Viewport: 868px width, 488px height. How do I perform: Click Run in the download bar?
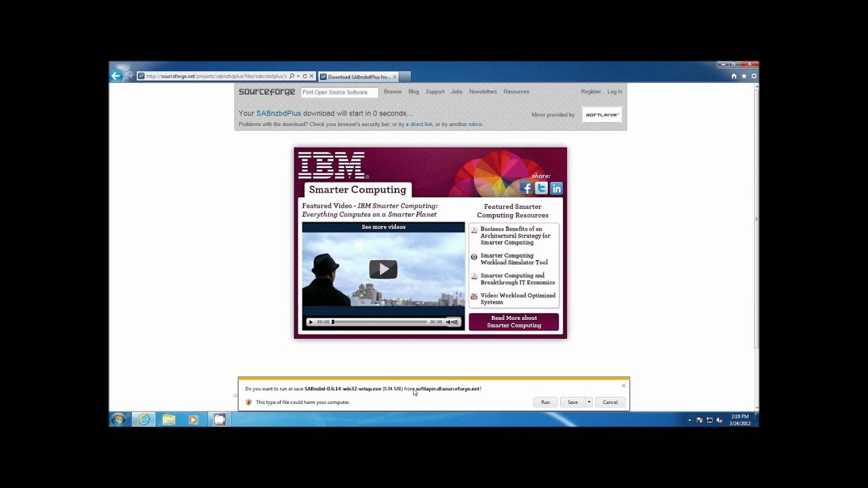pyautogui.click(x=545, y=402)
